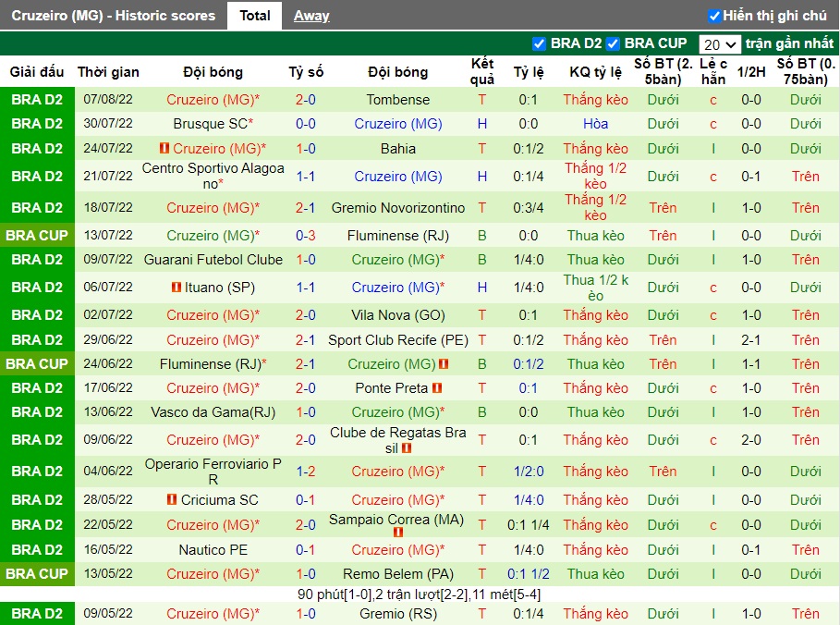
Task: Open the Gremio Novorizontino team link
Action: tap(398, 208)
